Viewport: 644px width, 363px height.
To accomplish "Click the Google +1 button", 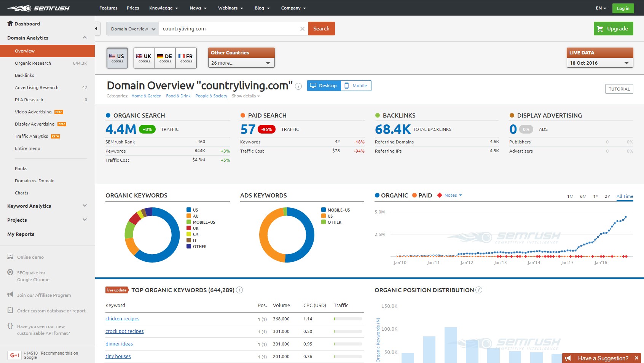I will pos(14,355).
